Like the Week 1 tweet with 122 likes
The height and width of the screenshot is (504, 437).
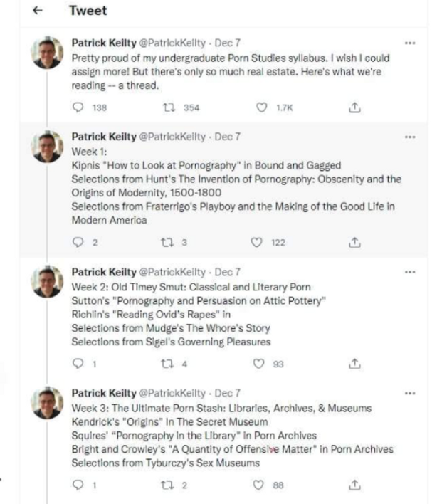coord(258,242)
